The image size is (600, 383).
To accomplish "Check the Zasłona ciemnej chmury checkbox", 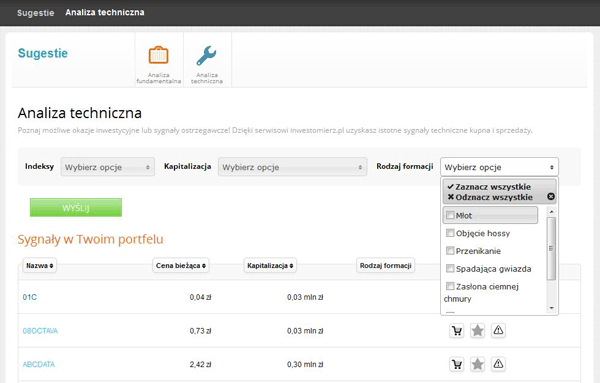I will pos(450,286).
